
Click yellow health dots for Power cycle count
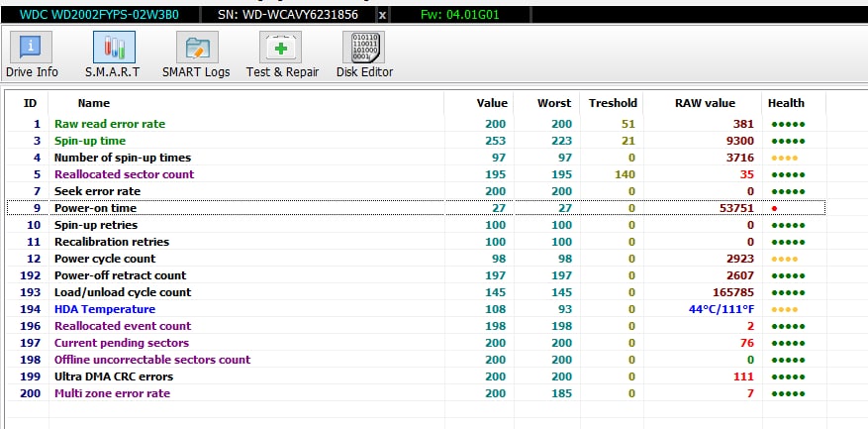tap(785, 259)
